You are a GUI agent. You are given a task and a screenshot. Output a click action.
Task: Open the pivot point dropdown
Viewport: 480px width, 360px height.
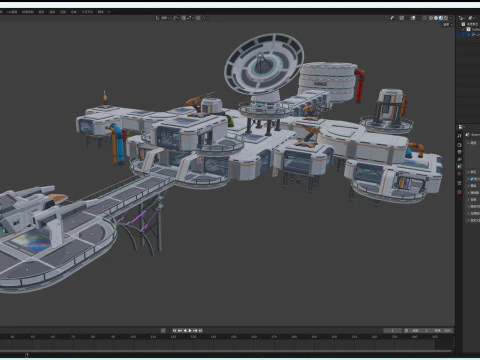click(176, 18)
